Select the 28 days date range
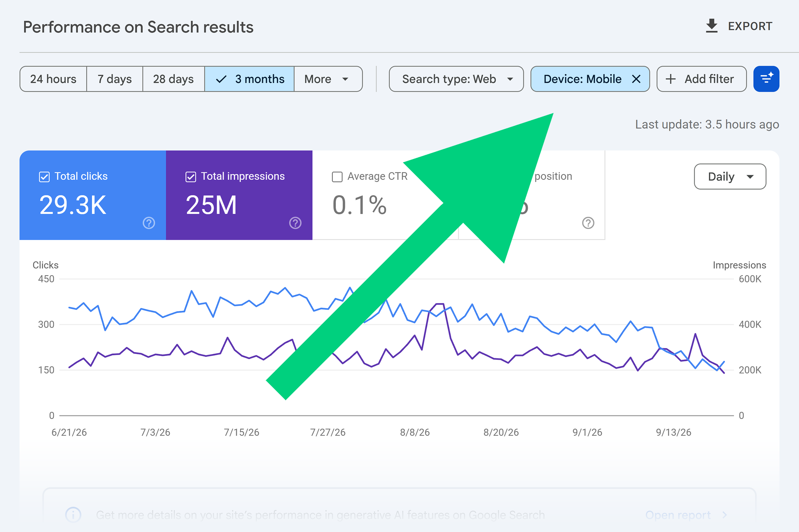799x532 pixels. pos(173,79)
